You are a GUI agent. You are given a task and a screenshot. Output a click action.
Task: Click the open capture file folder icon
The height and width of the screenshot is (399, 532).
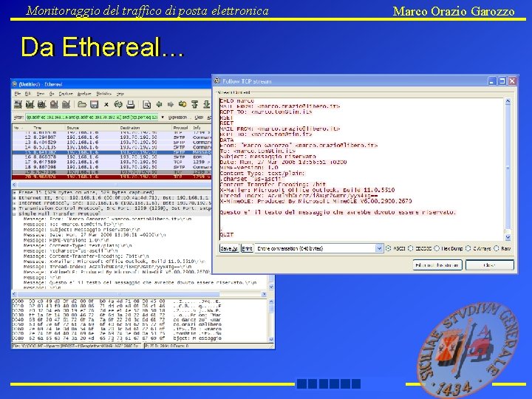click(82, 104)
